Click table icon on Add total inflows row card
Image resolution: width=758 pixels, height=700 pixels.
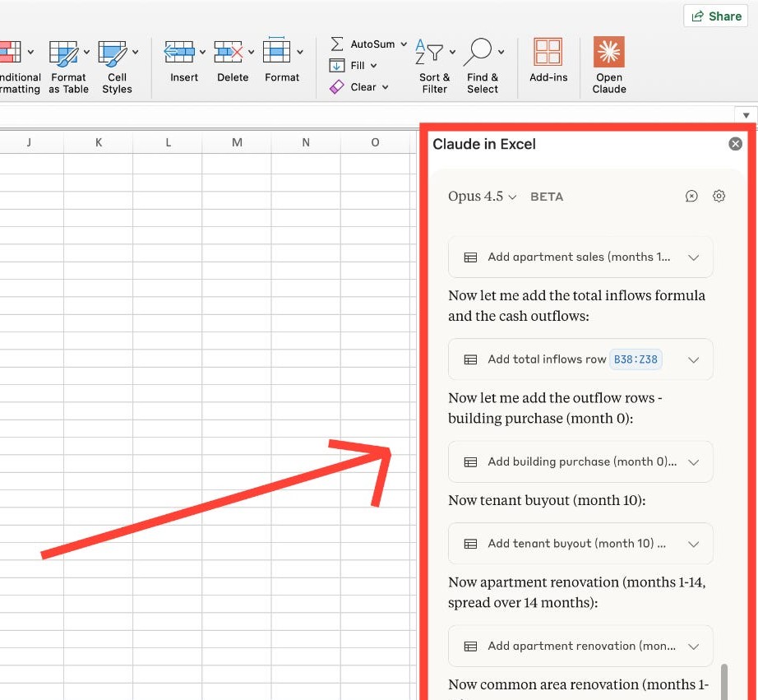tap(470, 359)
